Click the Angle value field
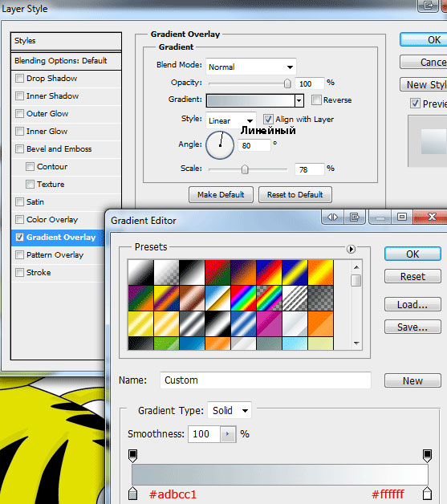 (254, 145)
